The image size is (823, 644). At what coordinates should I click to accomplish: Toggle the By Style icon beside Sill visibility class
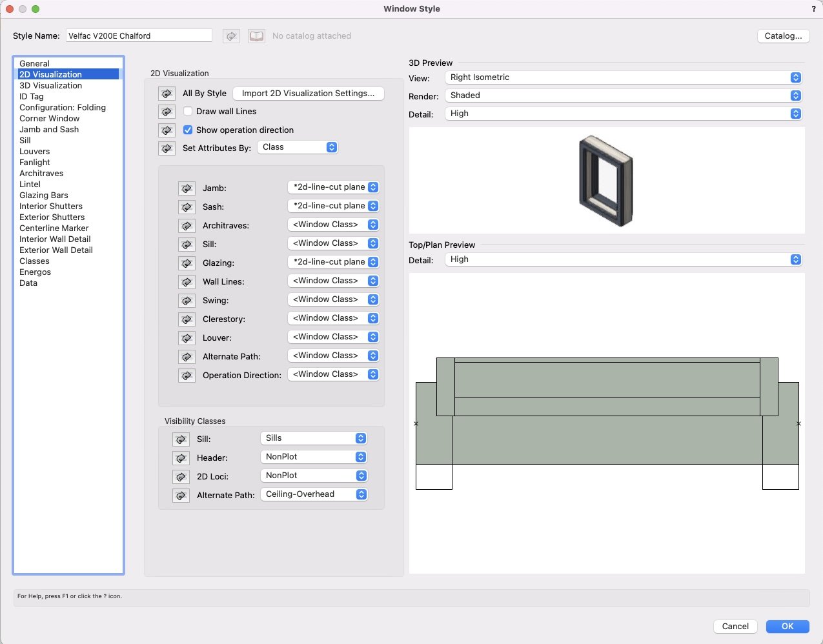click(181, 439)
